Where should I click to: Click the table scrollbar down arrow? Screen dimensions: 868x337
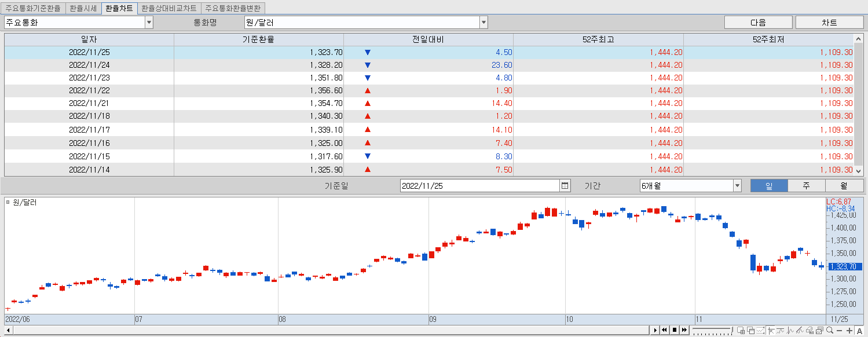coord(858,171)
